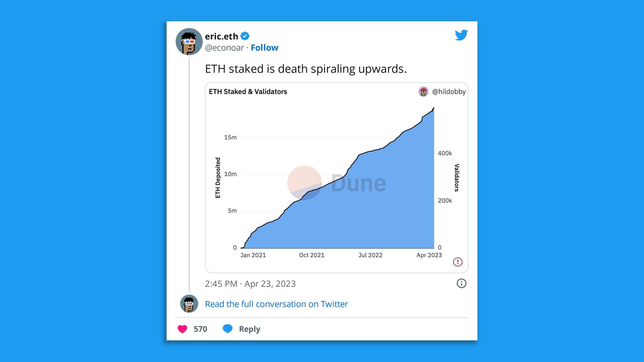This screenshot has width=644, height=362.
Task: Click the Follow button
Action: click(x=265, y=48)
